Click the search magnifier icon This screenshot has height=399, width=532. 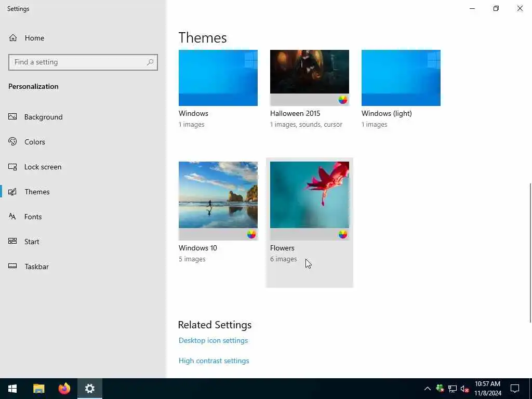pyautogui.click(x=150, y=62)
